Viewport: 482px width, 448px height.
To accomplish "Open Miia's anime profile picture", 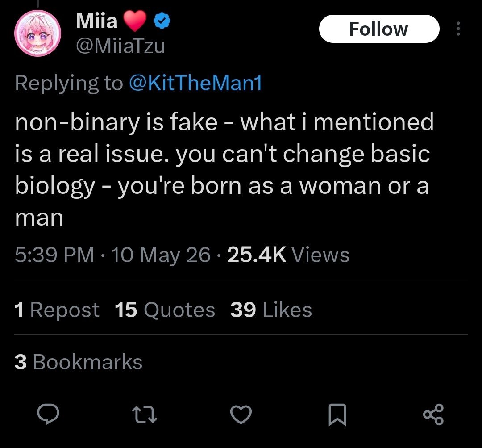I will [x=37, y=33].
